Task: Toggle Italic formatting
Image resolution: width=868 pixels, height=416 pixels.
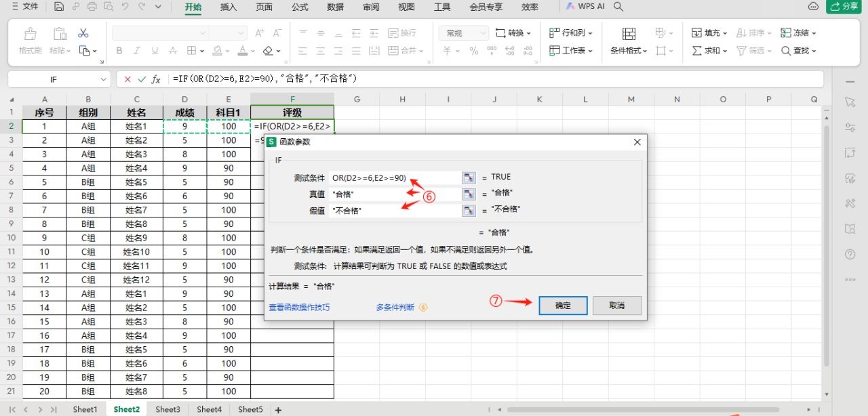Action: point(138,50)
